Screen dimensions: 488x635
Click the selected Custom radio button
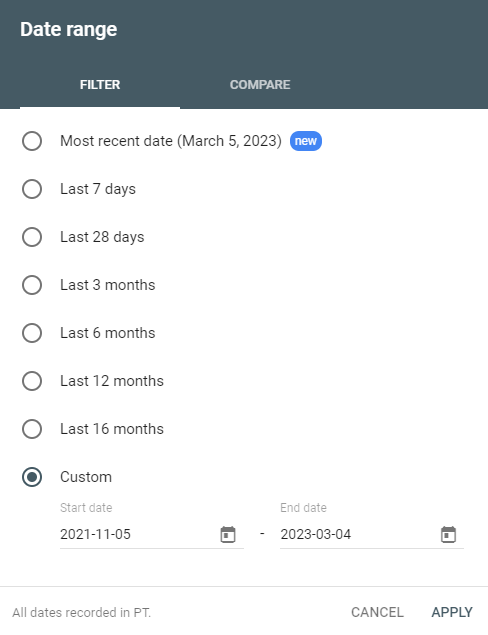(32, 477)
